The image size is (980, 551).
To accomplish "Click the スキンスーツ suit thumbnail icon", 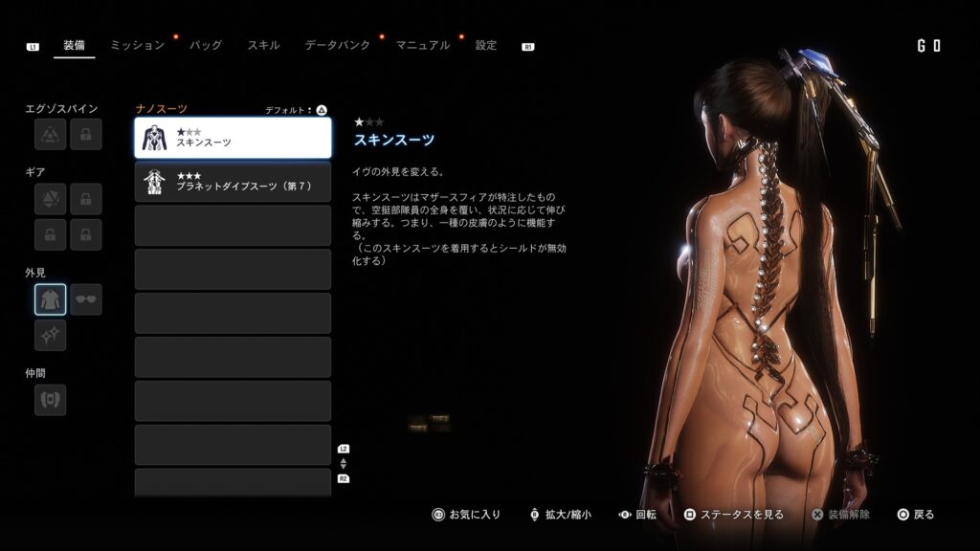I will coord(154,138).
